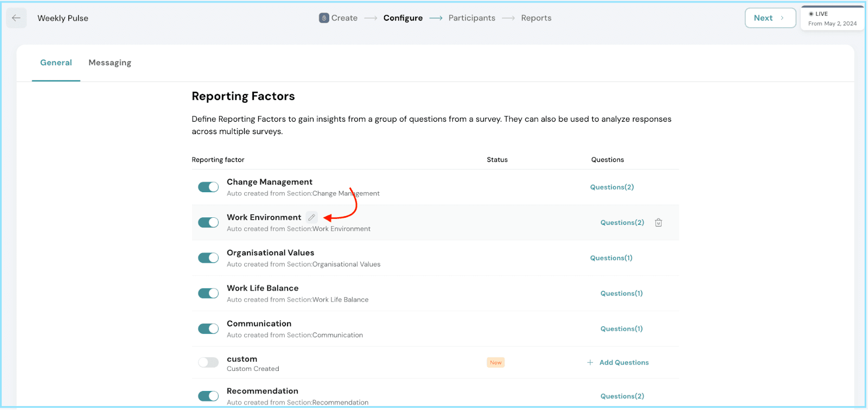Expand Questions(1) for Organisational Values
The height and width of the screenshot is (410, 868).
click(611, 258)
